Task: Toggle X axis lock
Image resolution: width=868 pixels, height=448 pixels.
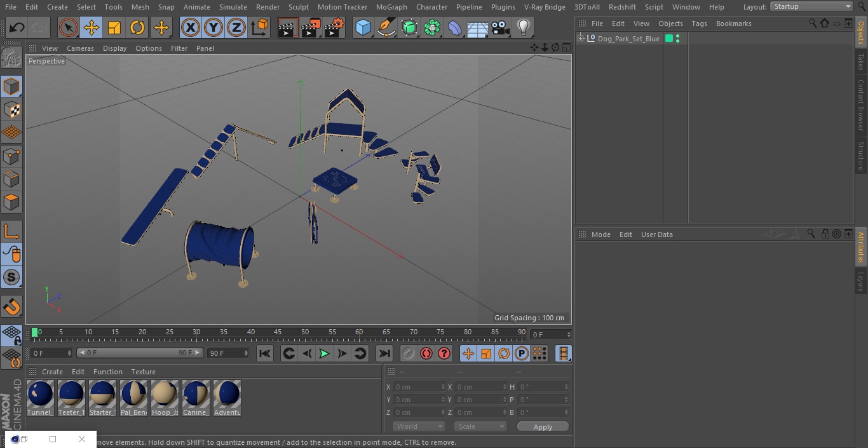Action: coord(190,27)
